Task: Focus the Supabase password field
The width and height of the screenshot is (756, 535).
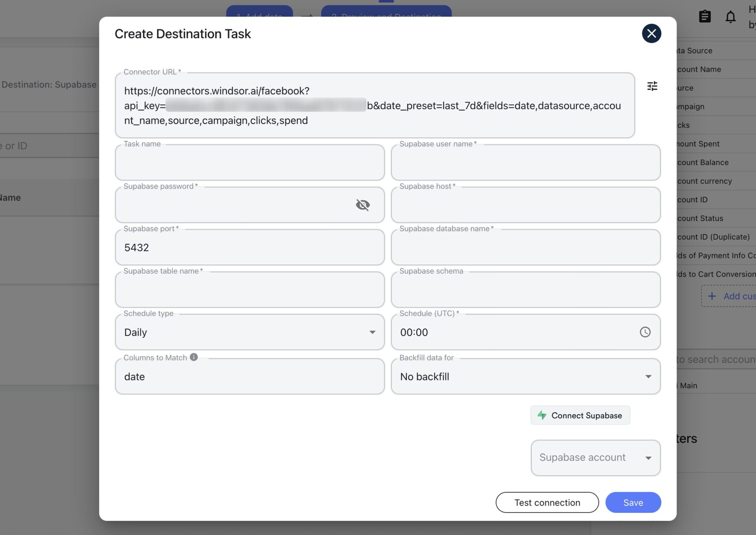Action: tap(250, 205)
